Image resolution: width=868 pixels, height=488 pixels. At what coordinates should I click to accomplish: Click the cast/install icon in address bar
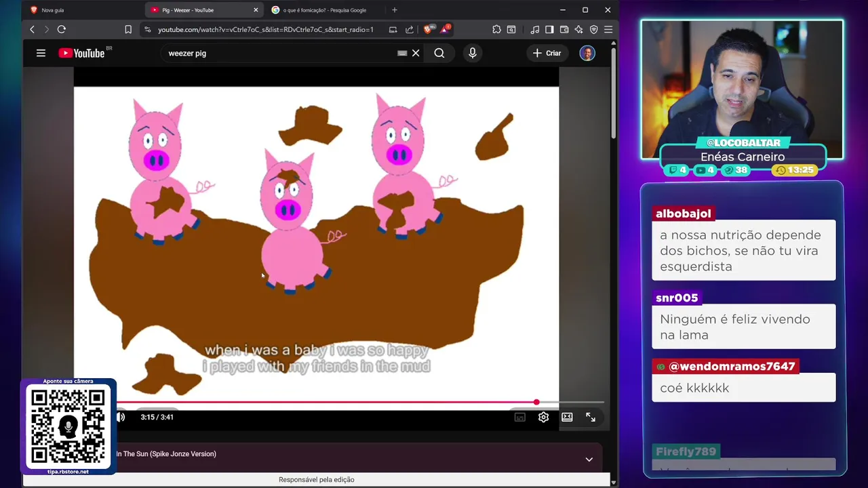pos(393,29)
